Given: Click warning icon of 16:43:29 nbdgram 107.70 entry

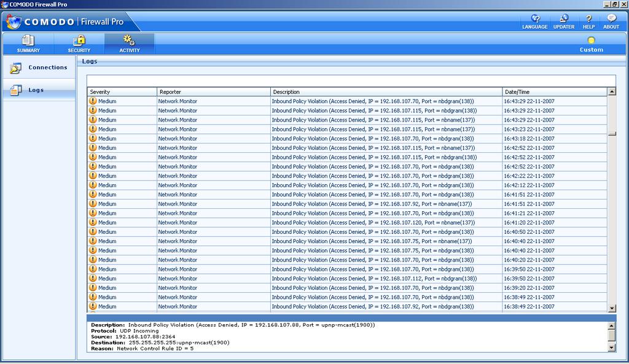Looking at the screenshot, I should pos(93,101).
